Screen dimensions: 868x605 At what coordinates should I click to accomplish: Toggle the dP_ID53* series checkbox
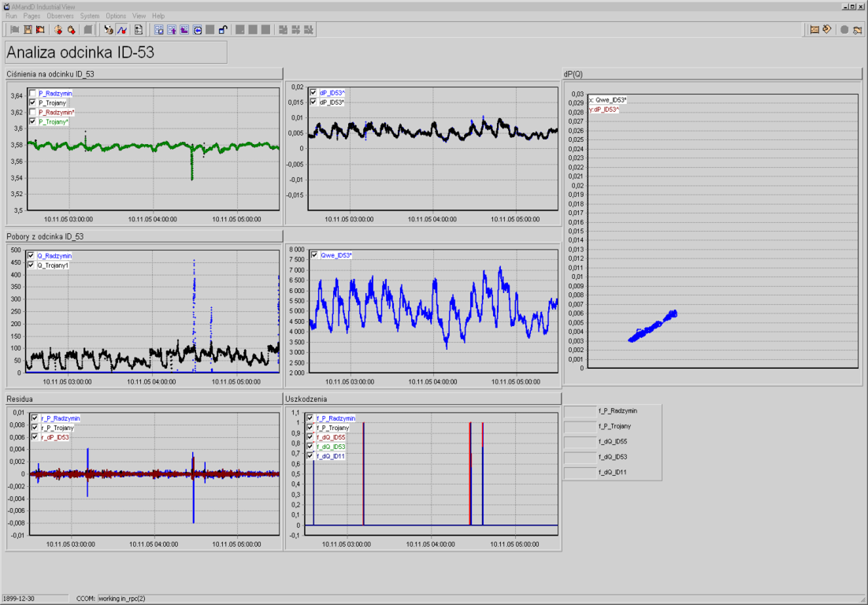313,102
